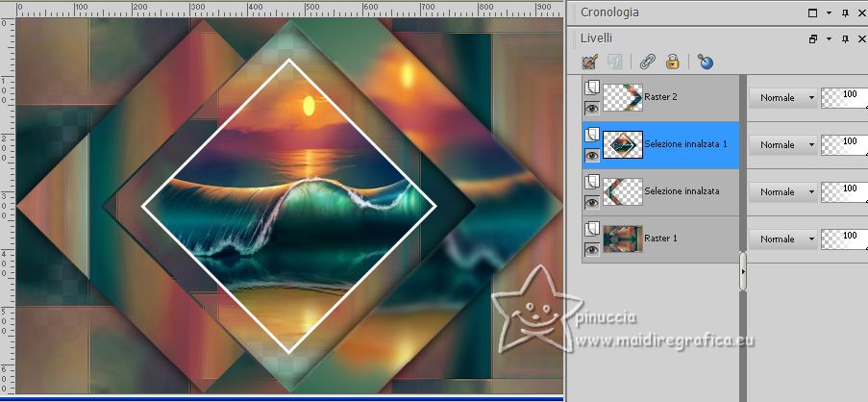Select the Selezione innalzata layer name
The image size is (868, 402).
tap(682, 191)
